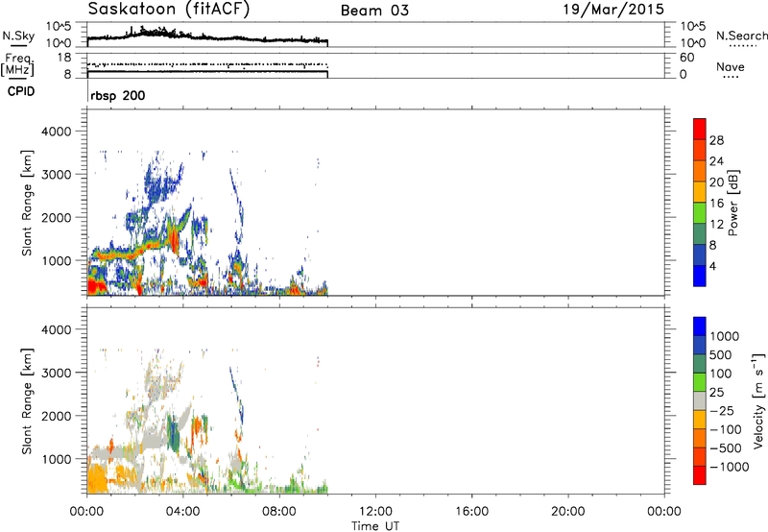Click the 'Time UT' axis title
Image resolution: width=768 pixels, height=532 pixels.
pos(375,526)
